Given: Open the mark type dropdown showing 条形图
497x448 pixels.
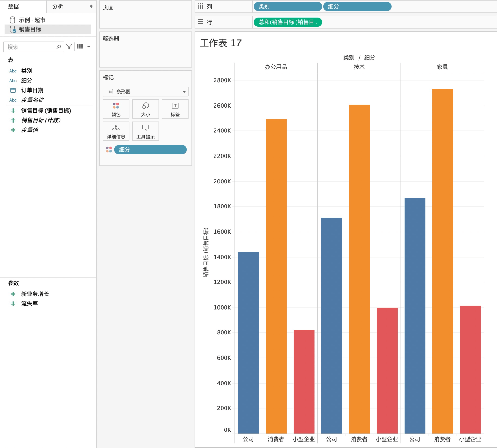Looking at the screenshot, I should click(x=184, y=92).
